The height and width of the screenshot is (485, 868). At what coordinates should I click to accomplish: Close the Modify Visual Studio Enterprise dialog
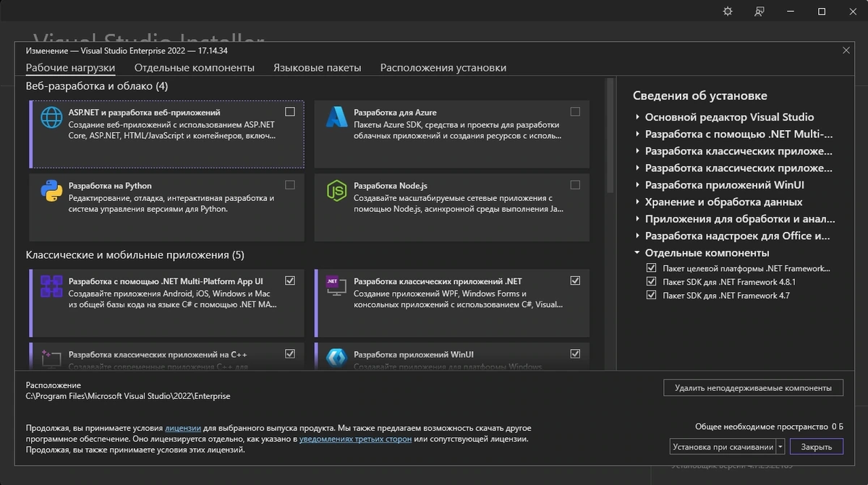click(846, 50)
